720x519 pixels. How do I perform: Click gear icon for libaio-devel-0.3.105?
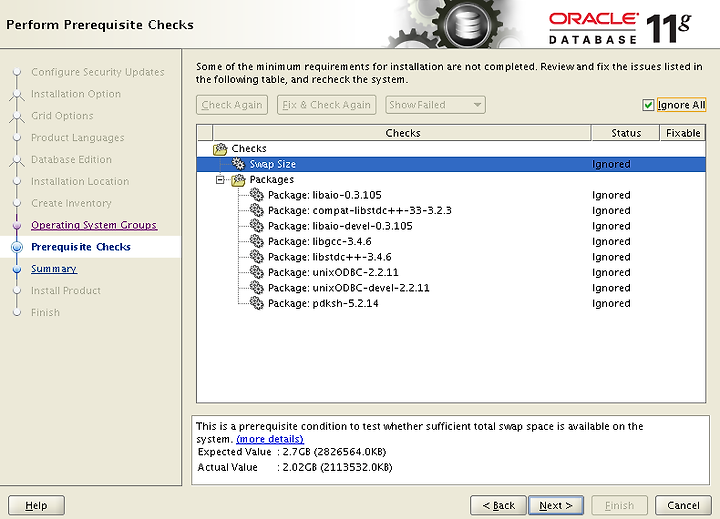tap(257, 226)
